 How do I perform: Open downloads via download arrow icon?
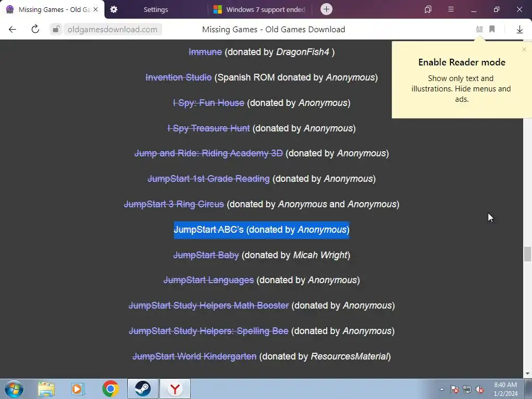(520, 30)
